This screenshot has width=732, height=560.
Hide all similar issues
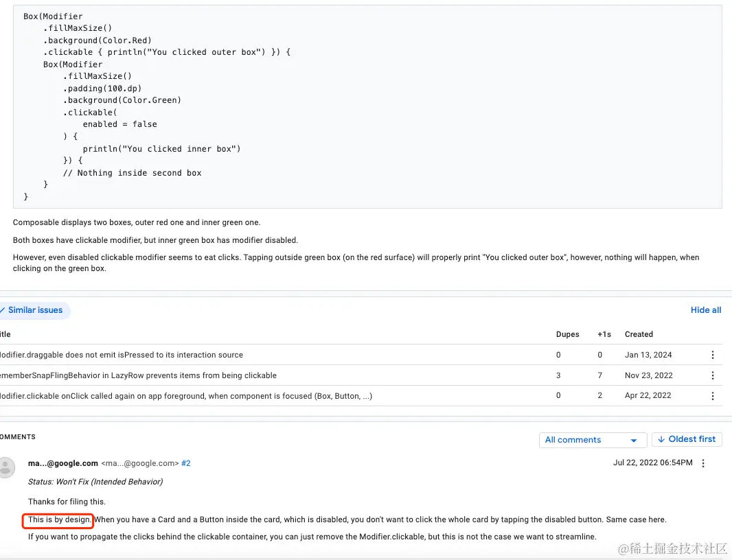coord(705,310)
